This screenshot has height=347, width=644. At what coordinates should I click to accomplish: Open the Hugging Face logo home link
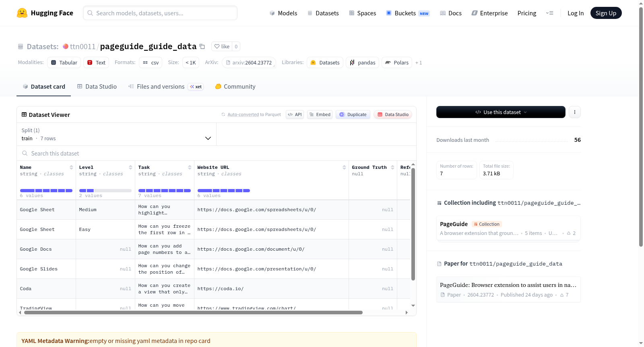click(x=45, y=13)
